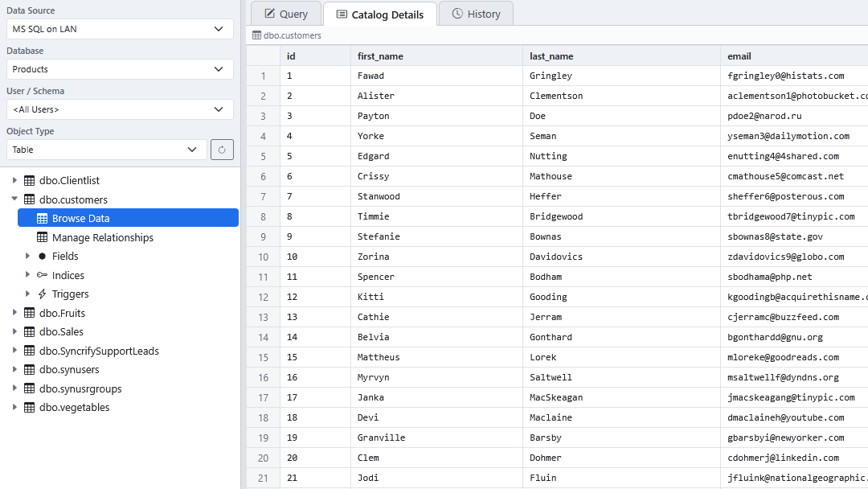Image resolution: width=868 pixels, height=489 pixels.
Task: Click the dbo.customers breadcrumb label
Action: (293, 35)
